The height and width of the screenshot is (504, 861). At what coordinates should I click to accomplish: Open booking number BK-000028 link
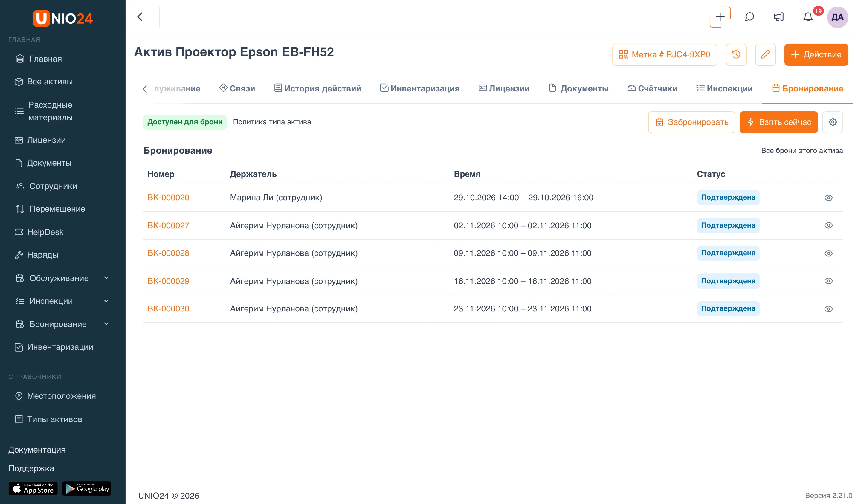click(x=168, y=253)
